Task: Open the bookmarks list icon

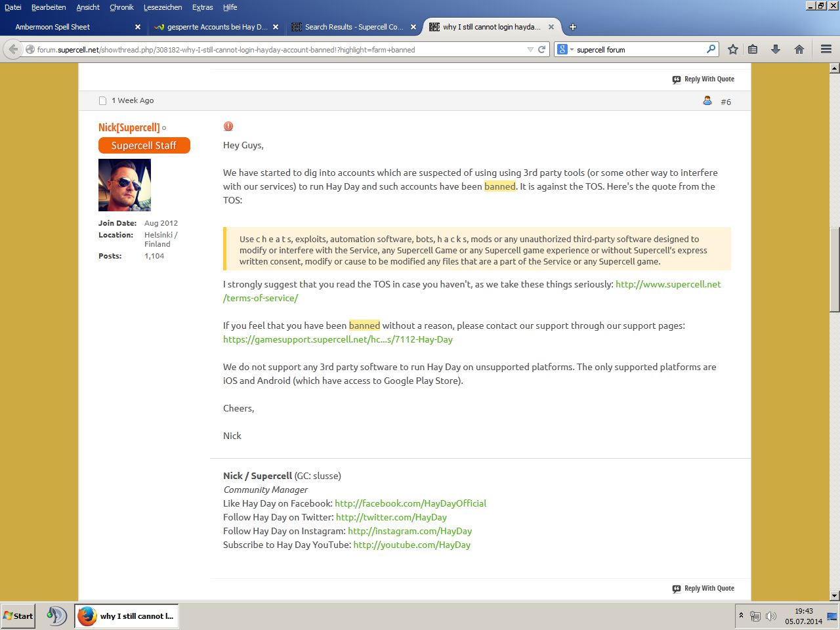Action: 753,49
